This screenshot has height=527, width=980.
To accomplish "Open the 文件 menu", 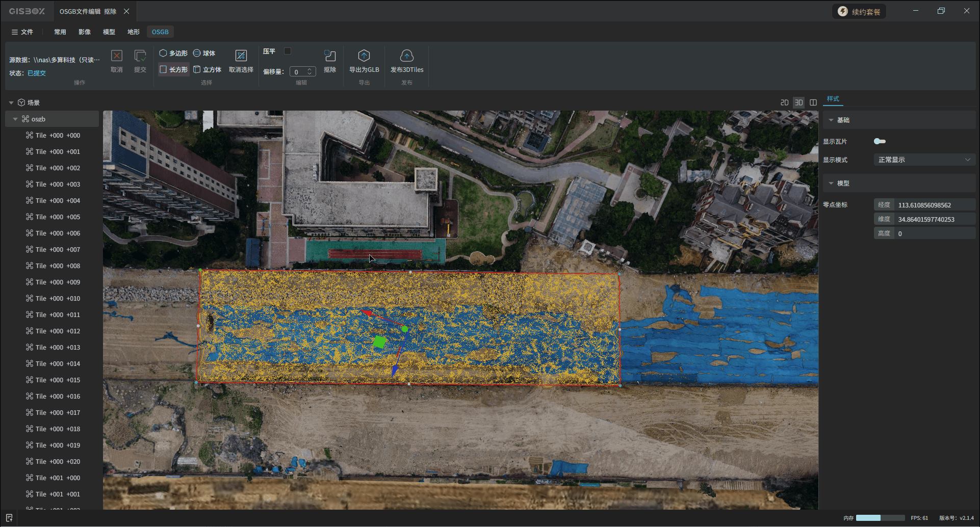I will [x=22, y=32].
